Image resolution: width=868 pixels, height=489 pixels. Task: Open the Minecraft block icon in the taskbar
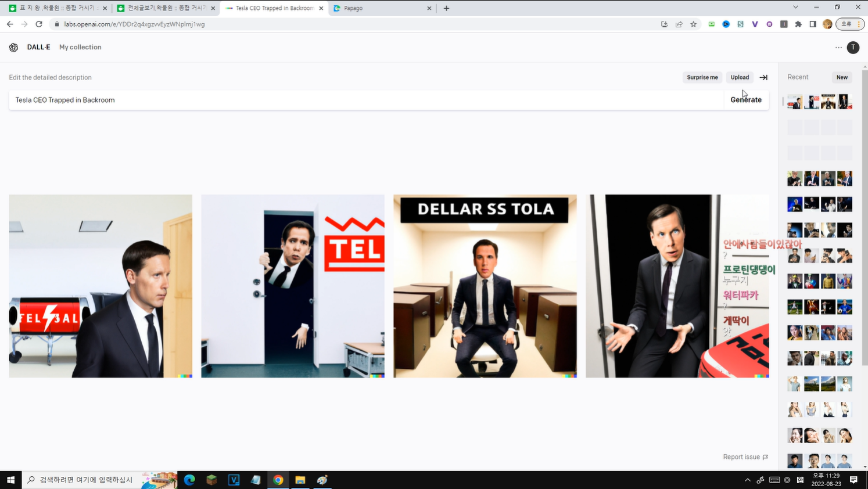coord(211,480)
